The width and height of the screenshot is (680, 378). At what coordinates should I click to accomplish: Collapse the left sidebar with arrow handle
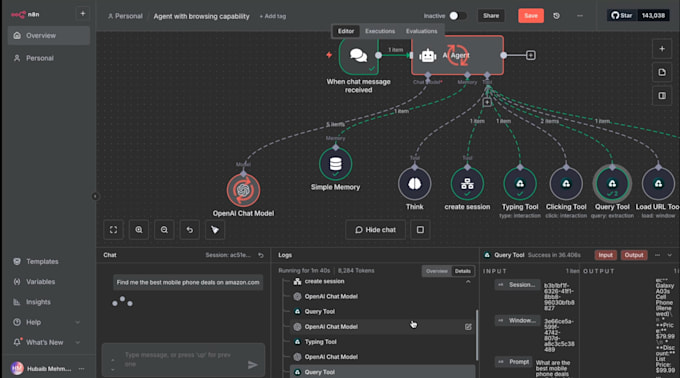(x=95, y=196)
